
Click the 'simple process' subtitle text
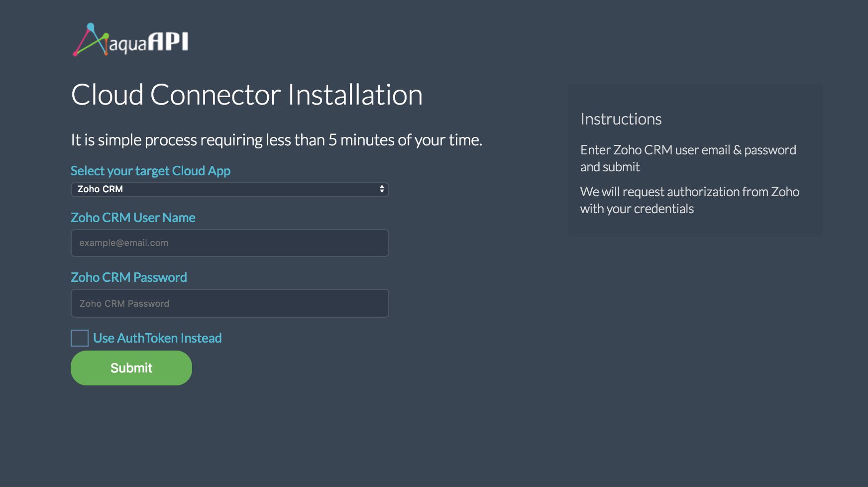276,140
